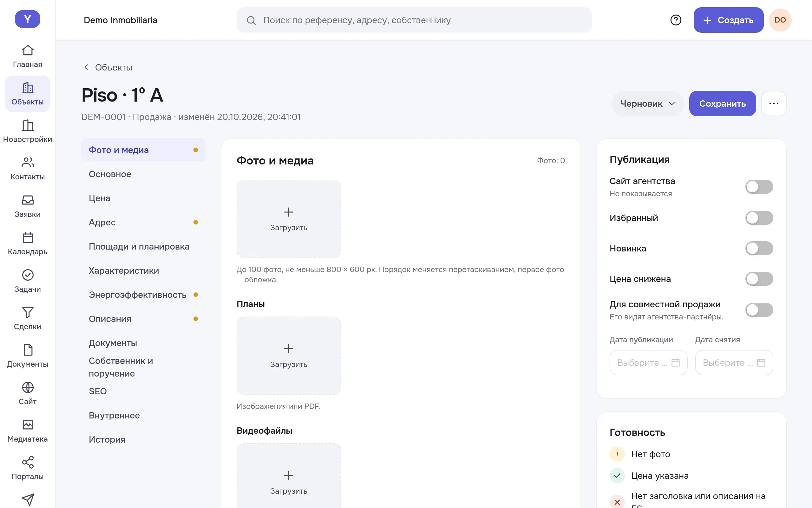The width and height of the screenshot is (812, 508).
Task: Click the paper plane icon in sidebar
Action: coord(28,499)
